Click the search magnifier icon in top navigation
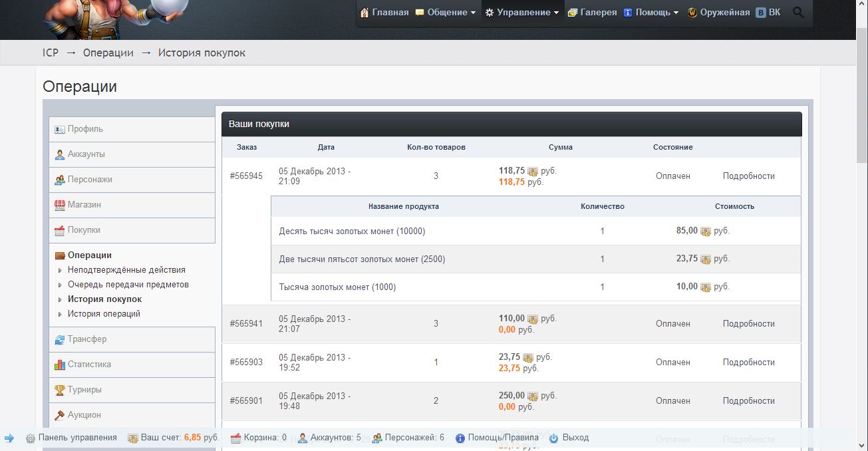Image resolution: width=868 pixels, height=451 pixels. [798, 13]
